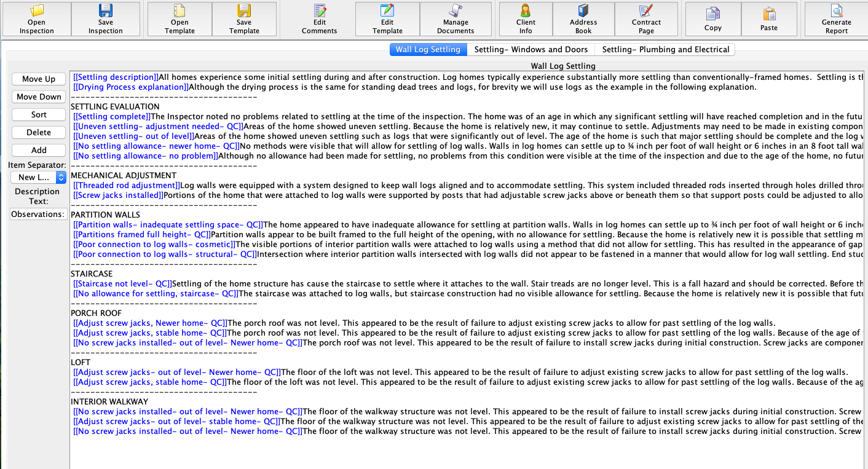Select porch roof [[No screw jacks installed- out of level]]
The width and height of the screenshot is (868, 469).
click(x=187, y=342)
